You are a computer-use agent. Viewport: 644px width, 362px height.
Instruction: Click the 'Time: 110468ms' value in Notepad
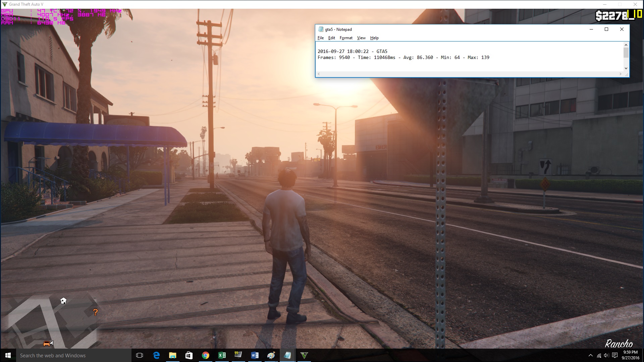(x=376, y=57)
